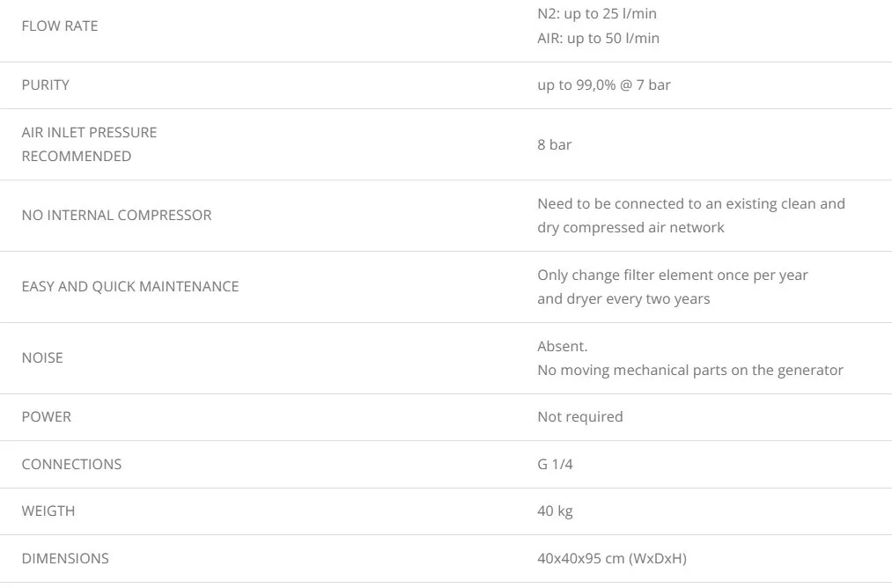Click the POWER row label

click(46, 417)
